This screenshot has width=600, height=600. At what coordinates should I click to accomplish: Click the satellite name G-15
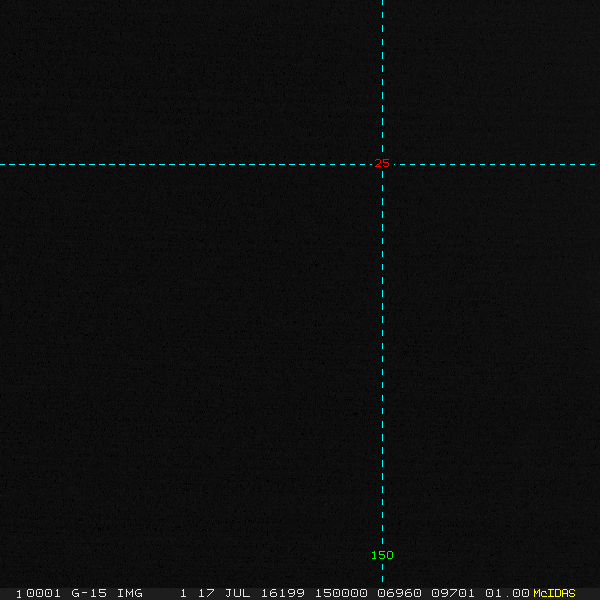point(89,593)
